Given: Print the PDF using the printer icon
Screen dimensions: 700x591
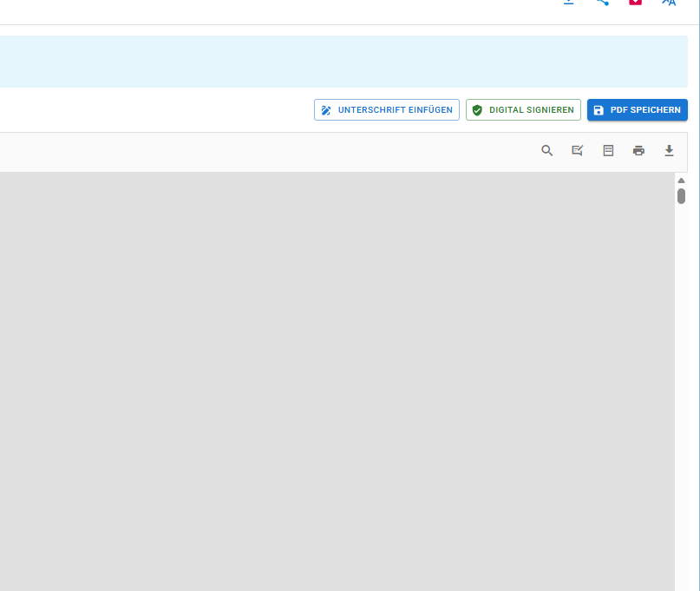Looking at the screenshot, I should [638, 150].
